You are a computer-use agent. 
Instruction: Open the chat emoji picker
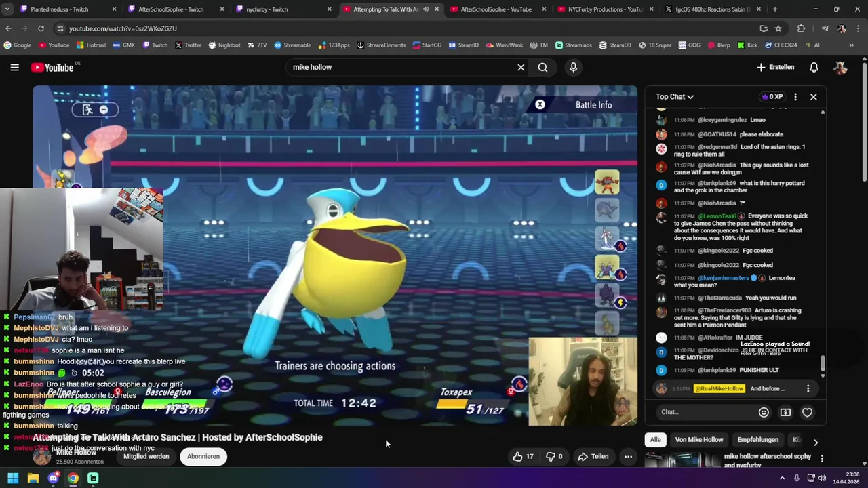[x=764, y=412]
